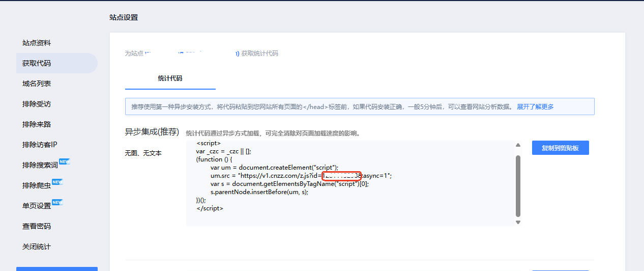The width and height of the screenshot is (644, 271).
Task: Click the 无图、无文本 label
Action: point(143,153)
